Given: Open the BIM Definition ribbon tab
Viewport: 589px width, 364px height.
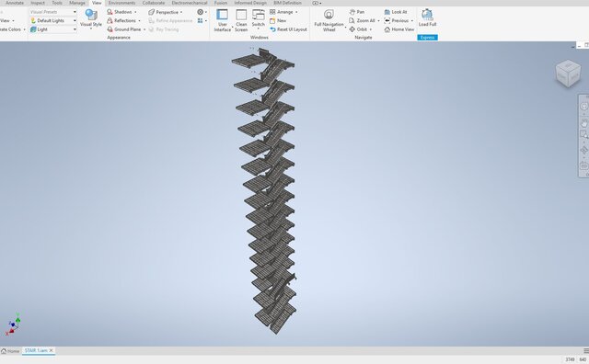Looking at the screenshot, I should coord(287,3).
